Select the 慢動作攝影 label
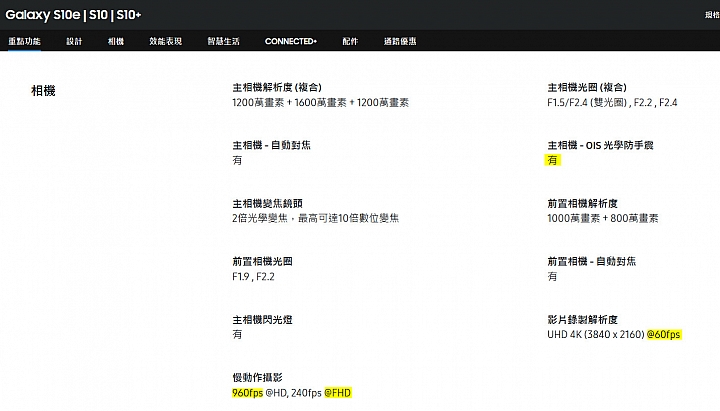This screenshot has height=411, width=720. point(257,377)
